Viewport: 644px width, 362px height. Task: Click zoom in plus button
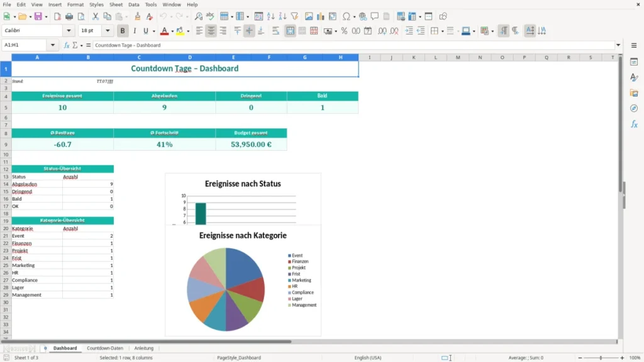click(x=622, y=358)
